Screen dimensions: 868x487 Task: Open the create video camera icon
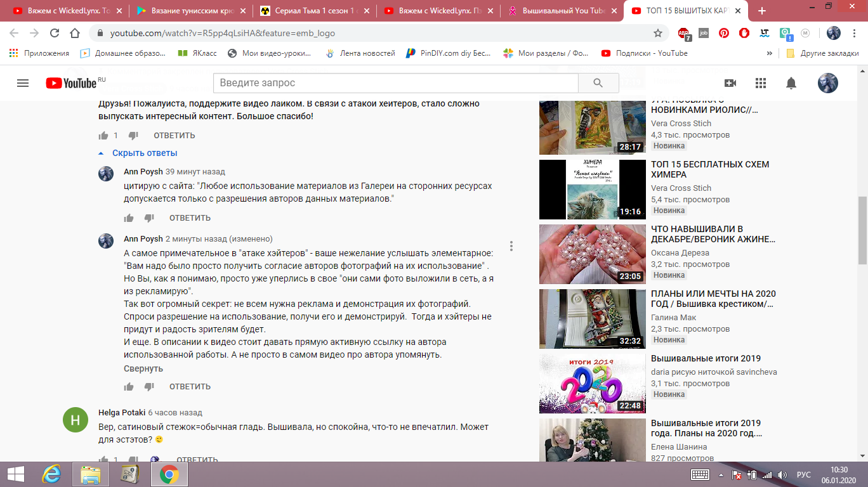[x=730, y=83]
